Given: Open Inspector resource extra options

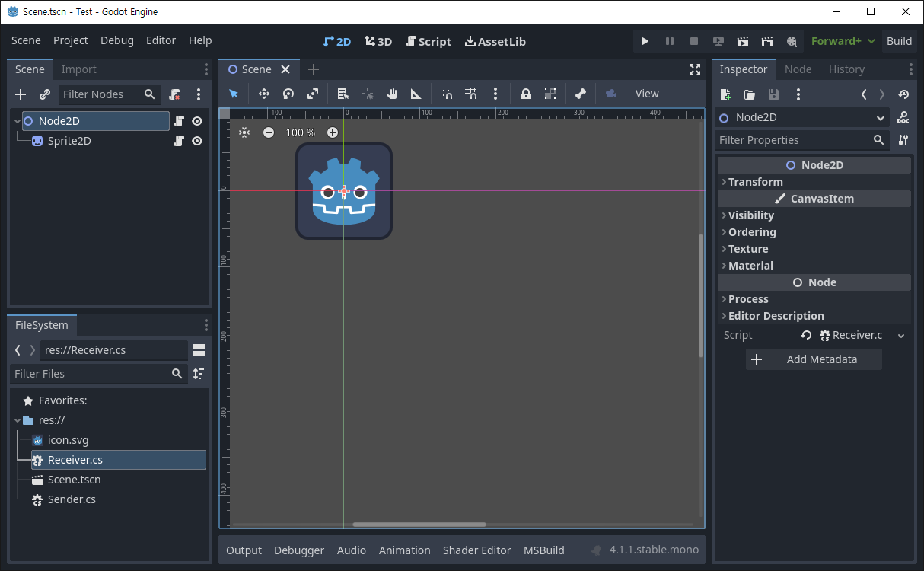Looking at the screenshot, I should click(798, 94).
